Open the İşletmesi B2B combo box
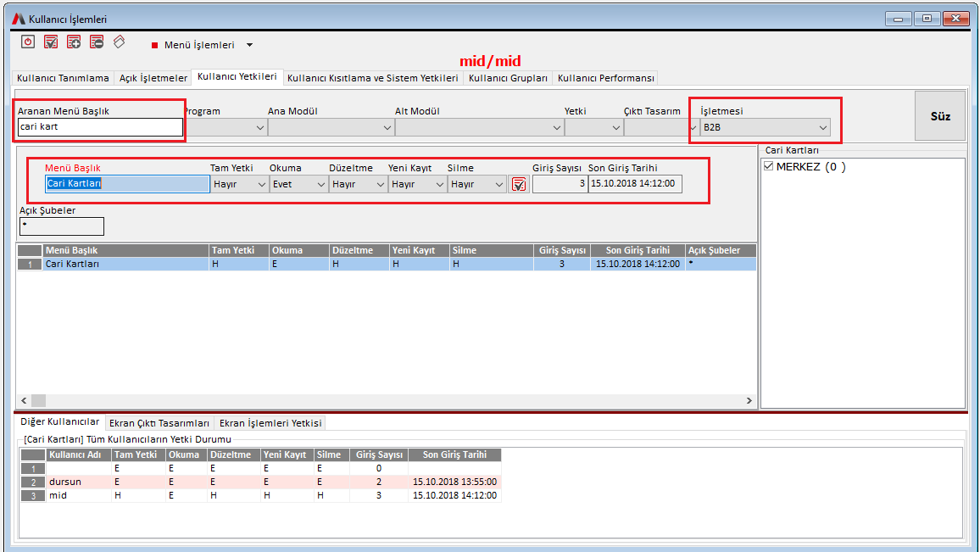This screenshot has width=980, height=552. point(765,127)
